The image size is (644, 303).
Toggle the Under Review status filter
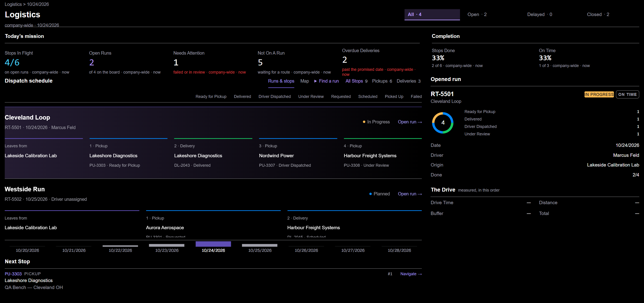[311, 97]
